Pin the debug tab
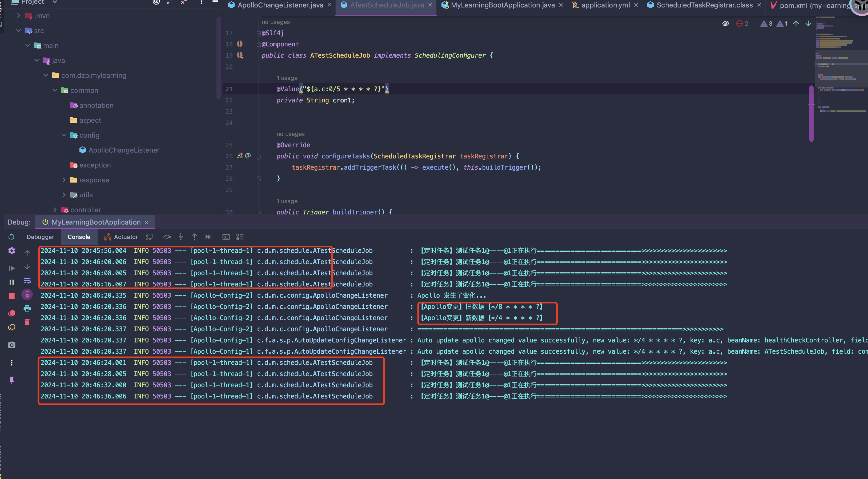This screenshot has height=479, width=868. click(11, 380)
